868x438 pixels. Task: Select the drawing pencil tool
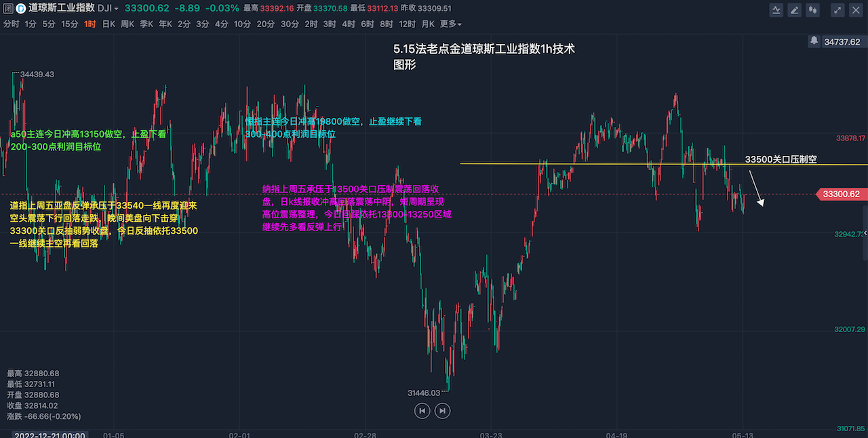click(x=795, y=9)
